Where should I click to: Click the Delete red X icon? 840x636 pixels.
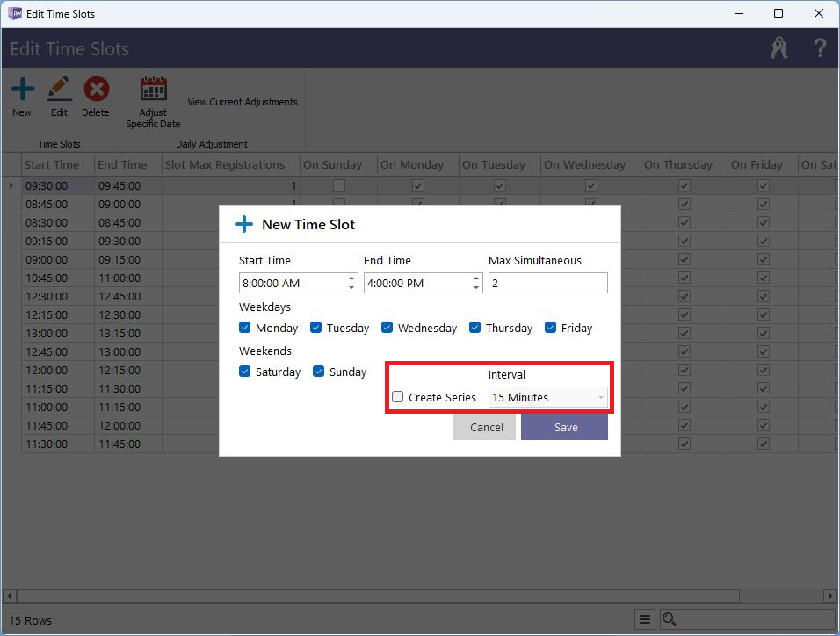pyautogui.click(x=96, y=89)
